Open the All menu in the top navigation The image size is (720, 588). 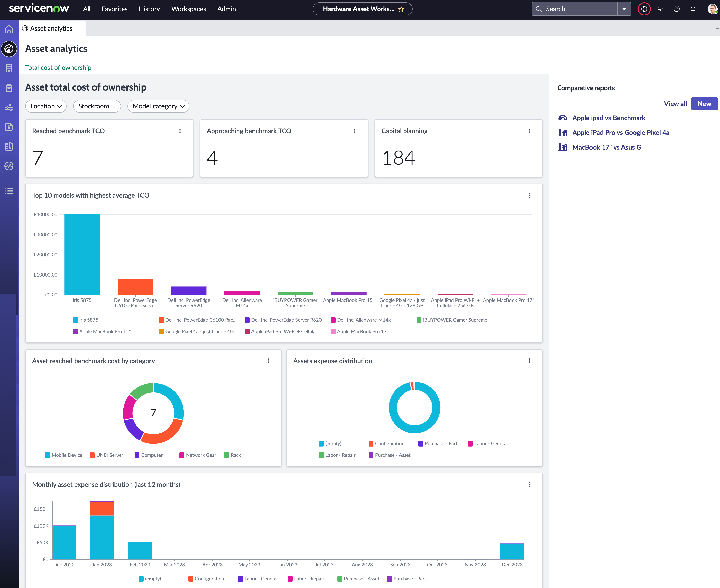(87, 9)
